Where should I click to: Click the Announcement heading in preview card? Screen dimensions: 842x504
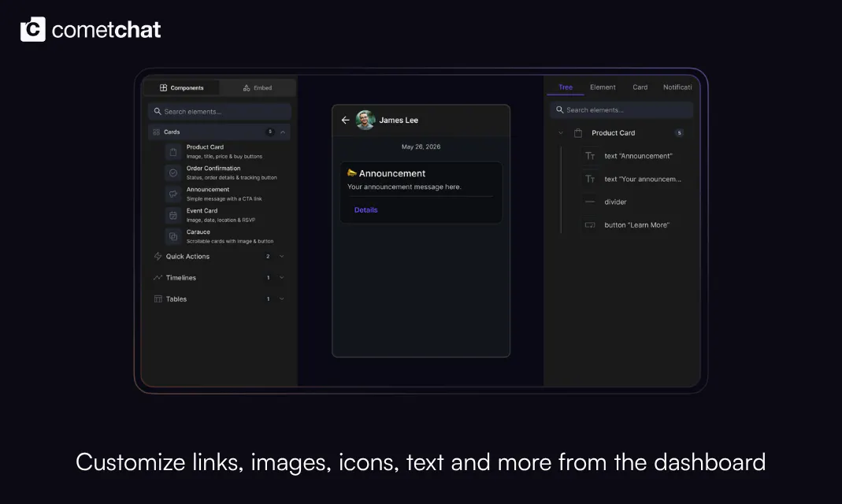pos(392,173)
